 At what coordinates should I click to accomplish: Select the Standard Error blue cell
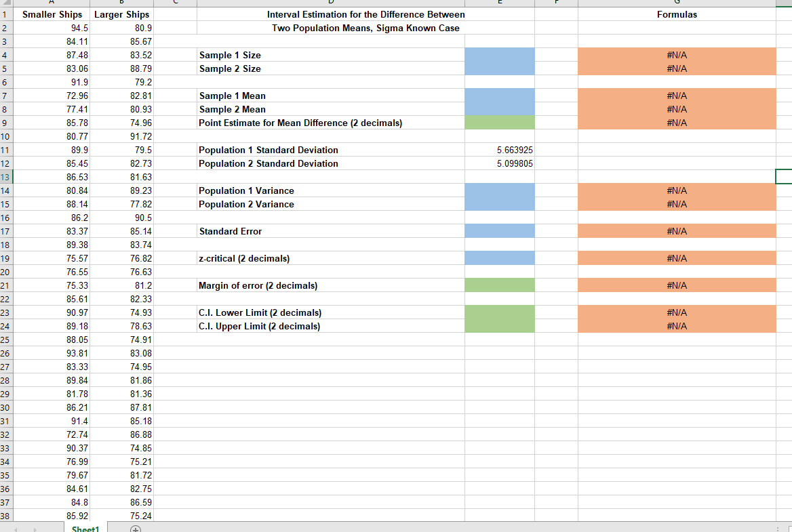(x=500, y=231)
